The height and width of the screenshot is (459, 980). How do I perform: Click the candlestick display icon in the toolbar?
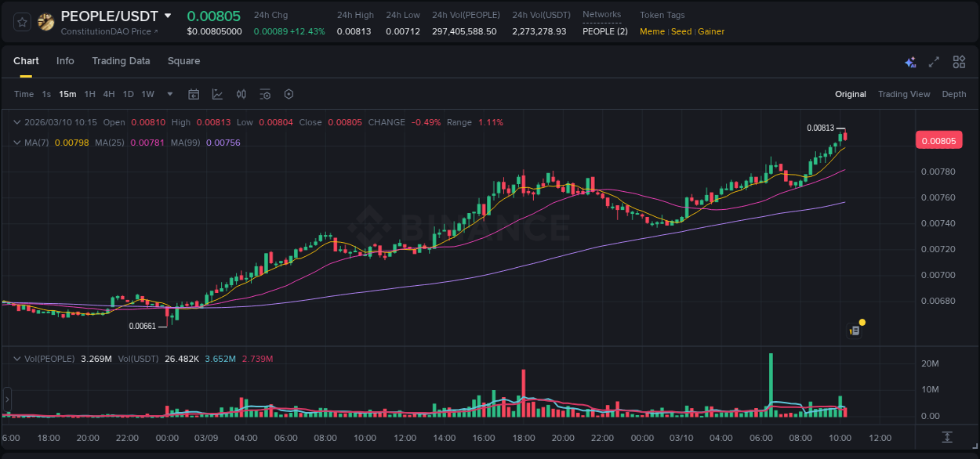pos(241,94)
